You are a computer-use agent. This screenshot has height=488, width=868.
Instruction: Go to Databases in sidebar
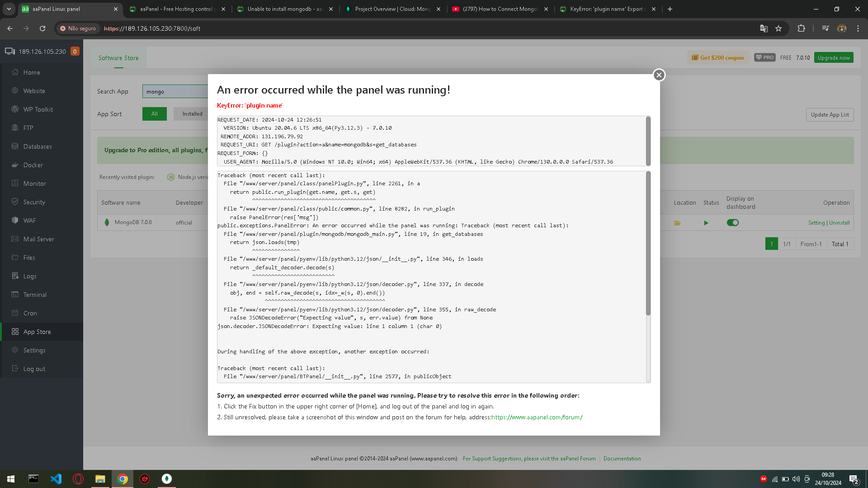tap(38, 146)
